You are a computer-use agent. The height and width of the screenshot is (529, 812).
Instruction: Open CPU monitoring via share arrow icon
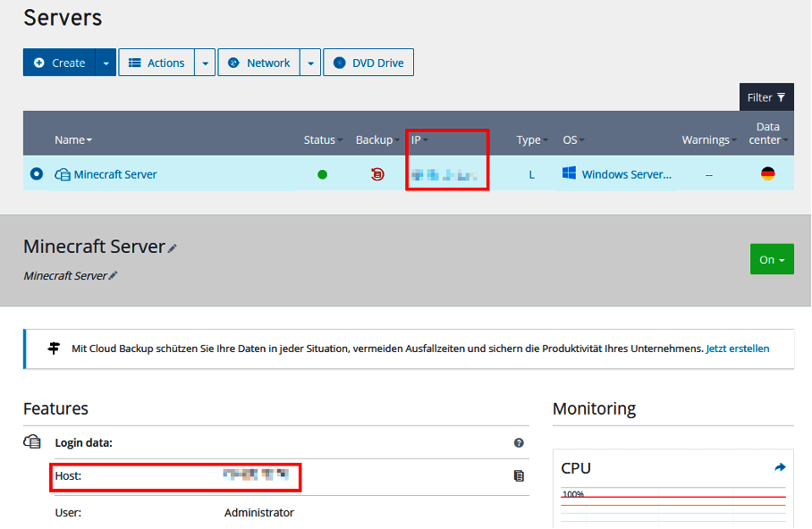(x=780, y=467)
